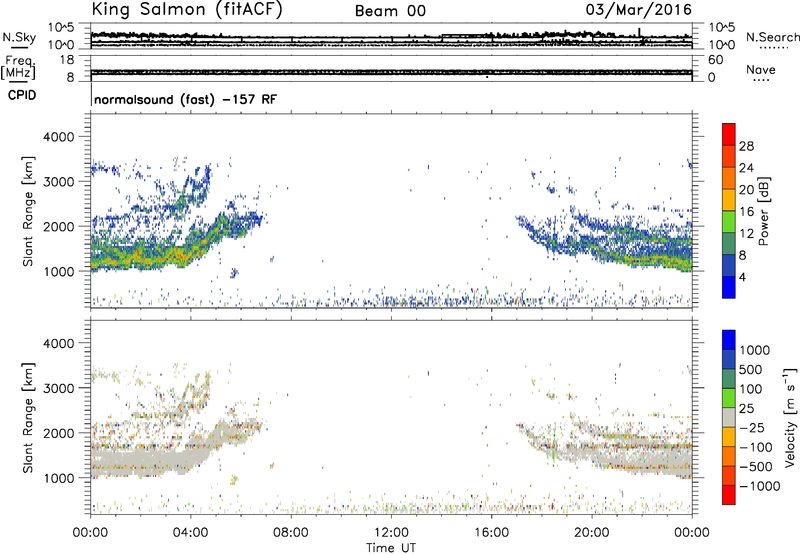Click the "Freq. [MHz]" axis label
The height and width of the screenshot is (554, 800).
pyautogui.click(x=18, y=68)
